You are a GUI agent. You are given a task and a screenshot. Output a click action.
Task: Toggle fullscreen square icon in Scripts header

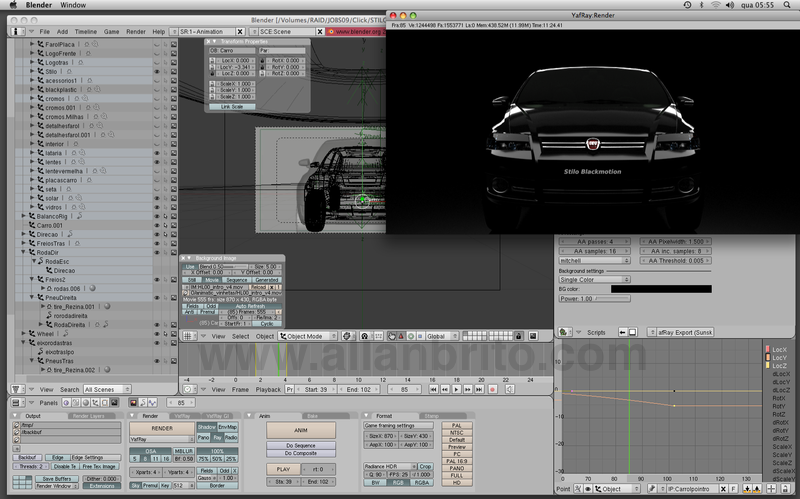click(x=632, y=332)
